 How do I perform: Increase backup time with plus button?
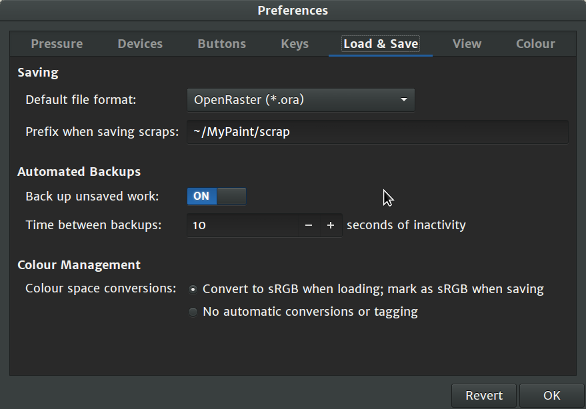330,225
